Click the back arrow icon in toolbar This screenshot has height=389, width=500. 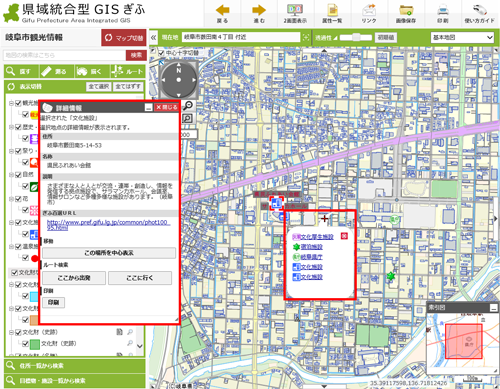pyautogui.click(x=222, y=10)
